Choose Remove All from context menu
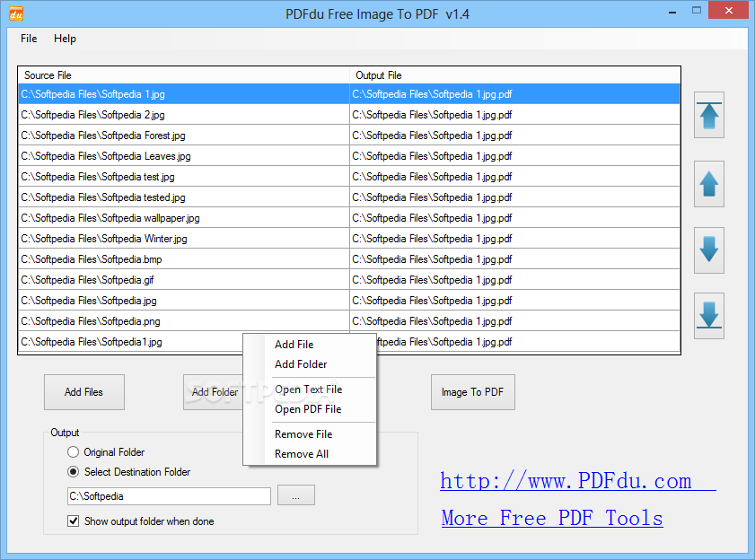This screenshot has width=755, height=560. [x=302, y=453]
